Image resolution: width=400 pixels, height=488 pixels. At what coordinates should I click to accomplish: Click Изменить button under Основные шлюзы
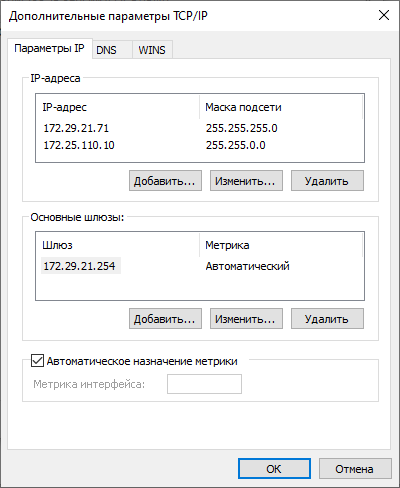click(246, 319)
